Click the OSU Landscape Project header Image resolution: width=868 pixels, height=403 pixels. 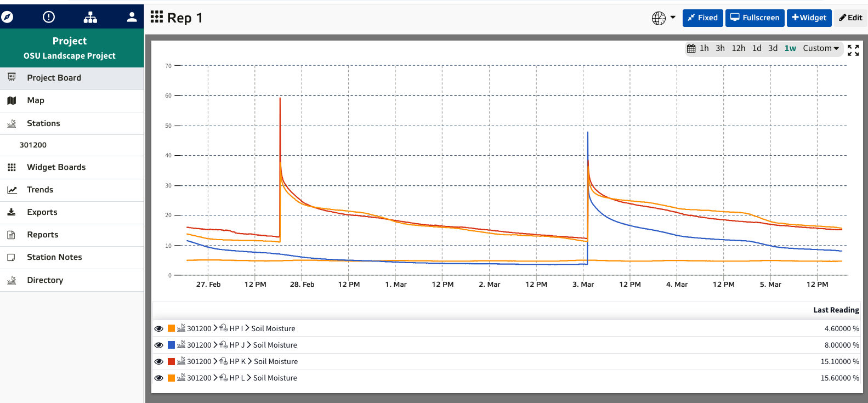70,56
